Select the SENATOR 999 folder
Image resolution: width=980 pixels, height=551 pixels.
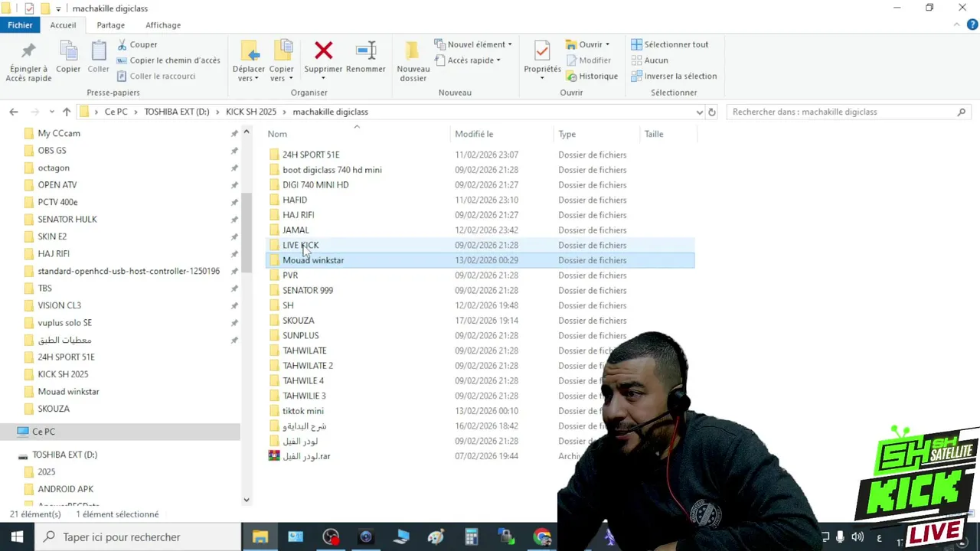pyautogui.click(x=308, y=290)
